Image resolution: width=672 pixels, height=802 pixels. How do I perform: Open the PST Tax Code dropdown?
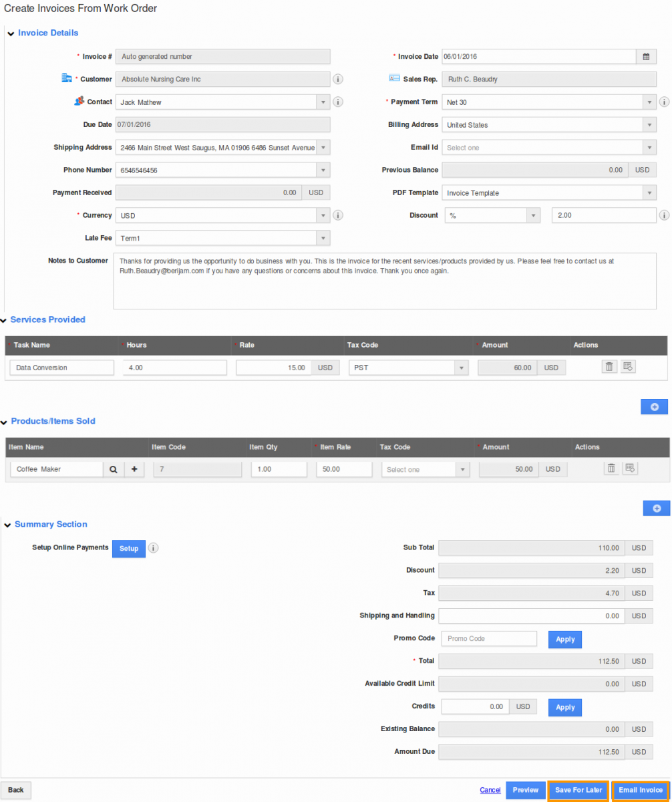pos(461,368)
